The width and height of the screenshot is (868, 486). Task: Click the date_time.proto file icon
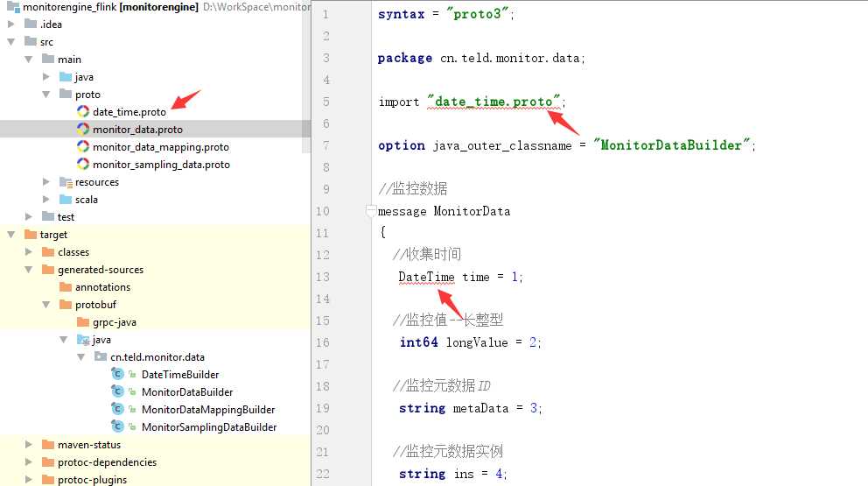tap(83, 111)
